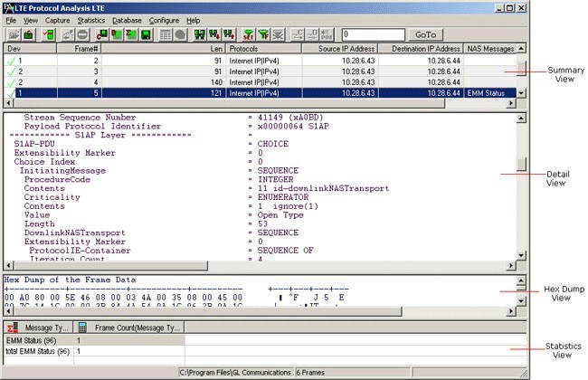The height and width of the screenshot is (380, 588).
Task: Click checkmark of frame 3 row
Action: 10,70
